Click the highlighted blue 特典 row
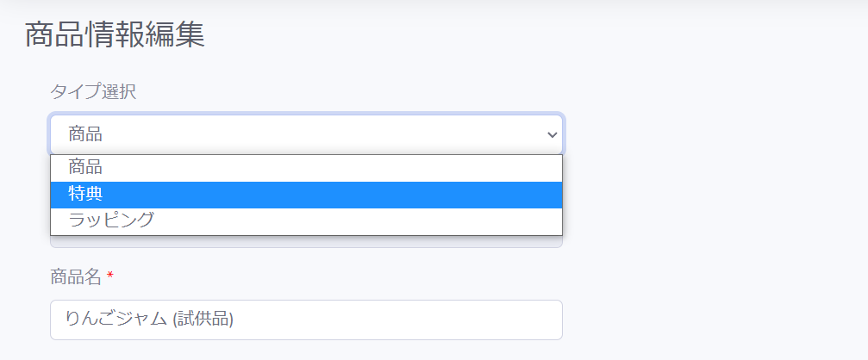Image resolution: width=868 pixels, height=360 pixels. (306, 195)
